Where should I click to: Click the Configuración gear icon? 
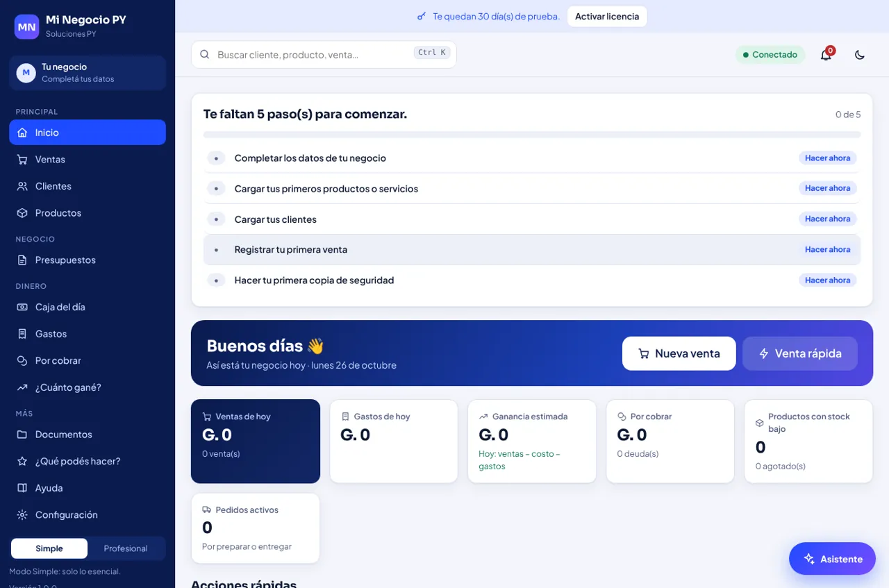coord(22,515)
